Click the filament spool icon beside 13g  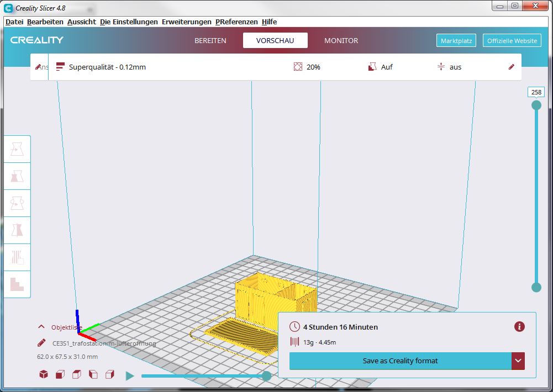pyautogui.click(x=294, y=342)
